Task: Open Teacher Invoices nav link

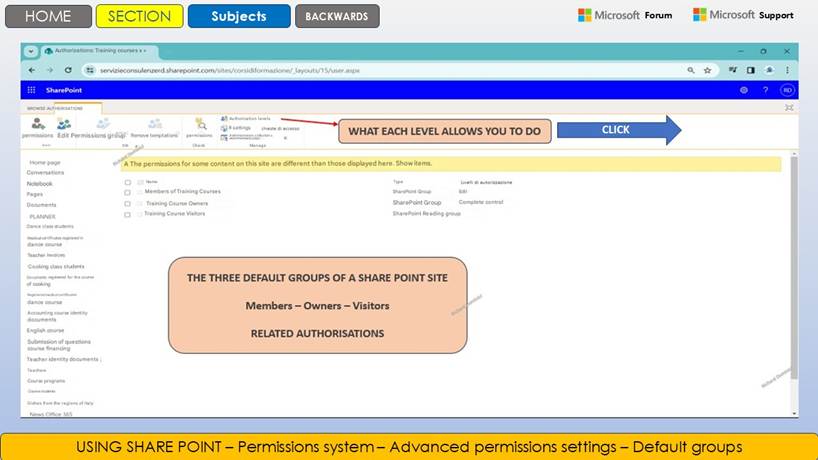Action: 46,255
